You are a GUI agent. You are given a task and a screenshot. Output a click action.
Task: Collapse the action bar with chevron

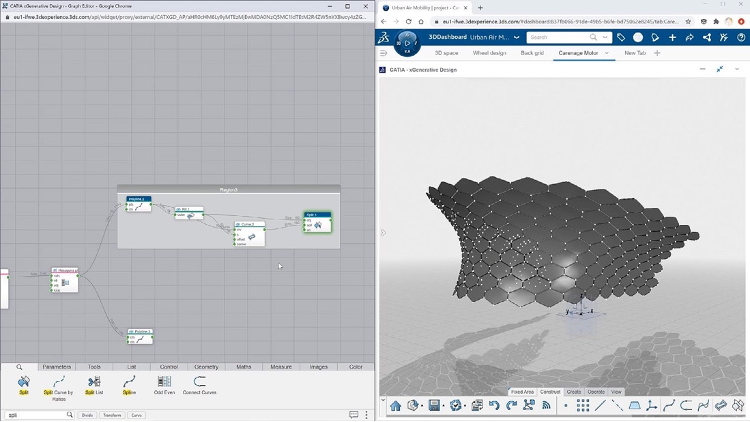pyautogui.click(x=383, y=400)
